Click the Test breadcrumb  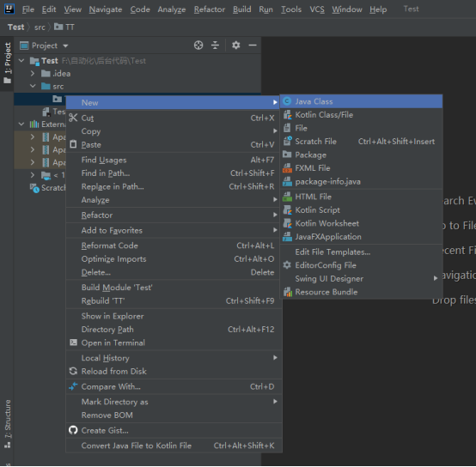15,27
